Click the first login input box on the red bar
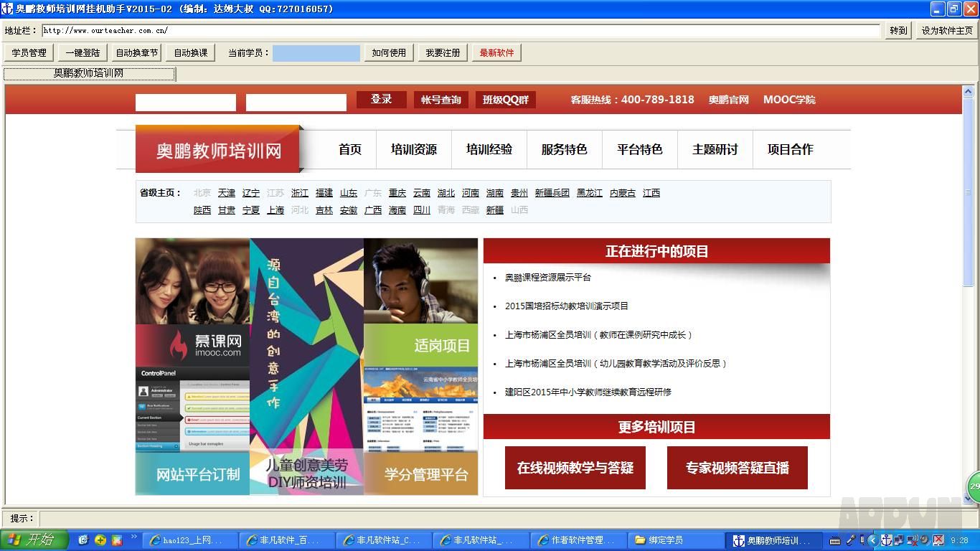The width and height of the screenshot is (980, 551). [186, 102]
